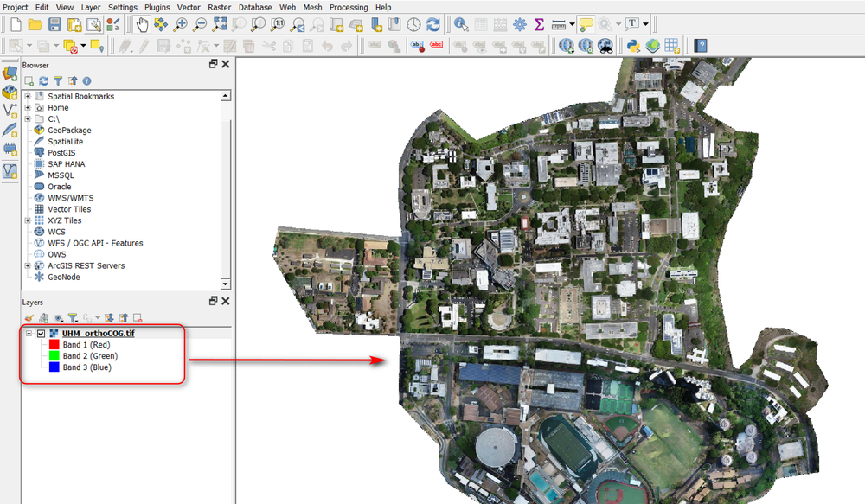Viewport: 865px width, 504px height.
Task: Open Statistical Summary sigma icon
Action: [x=539, y=25]
